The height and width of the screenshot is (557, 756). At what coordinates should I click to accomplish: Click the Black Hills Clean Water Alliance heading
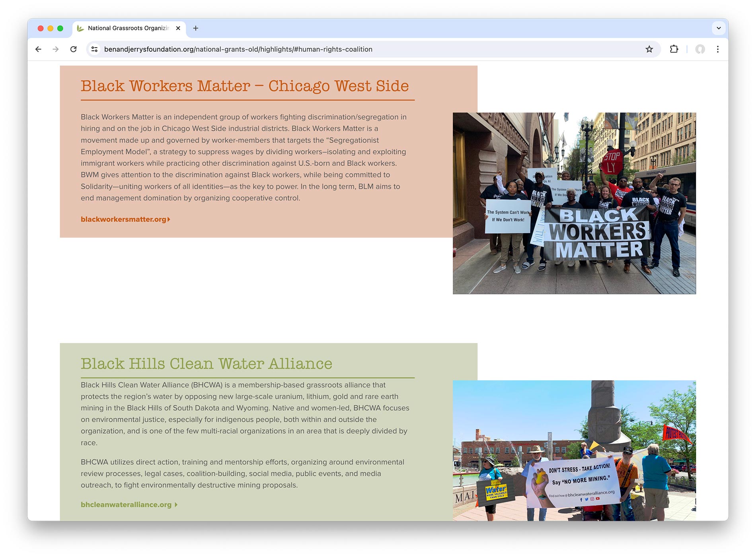click(207, 364)
